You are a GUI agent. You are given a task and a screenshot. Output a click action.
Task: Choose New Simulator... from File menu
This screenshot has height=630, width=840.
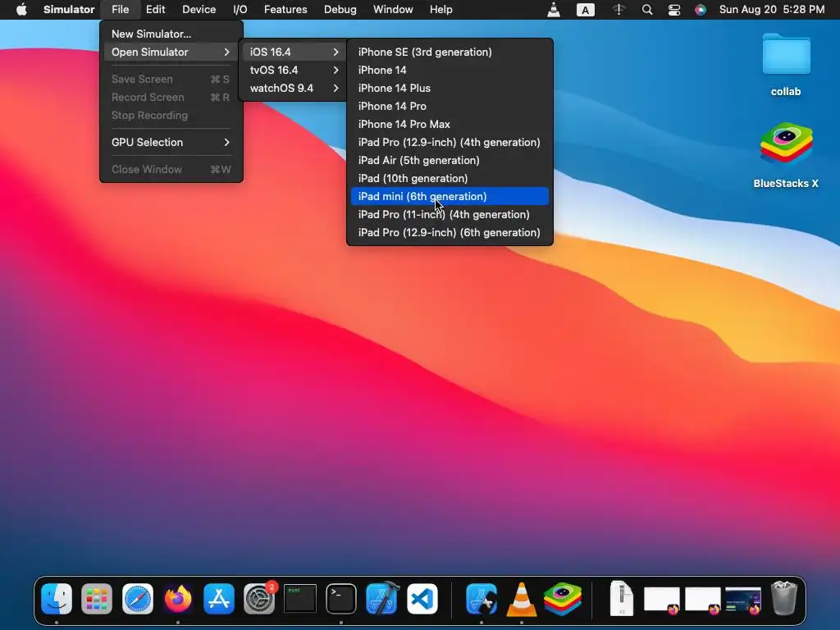[x=171, y=34]
